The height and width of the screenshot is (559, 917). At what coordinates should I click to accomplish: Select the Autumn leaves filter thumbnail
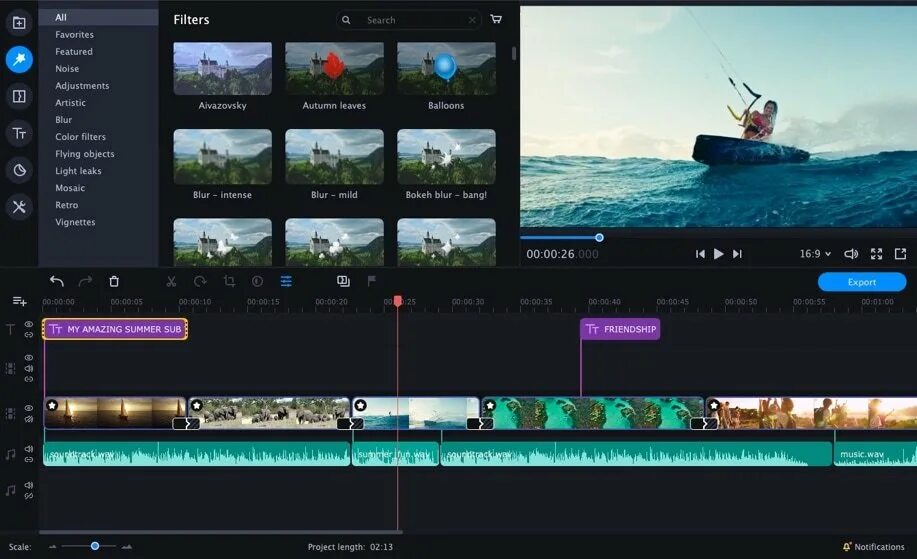point(335,68)
